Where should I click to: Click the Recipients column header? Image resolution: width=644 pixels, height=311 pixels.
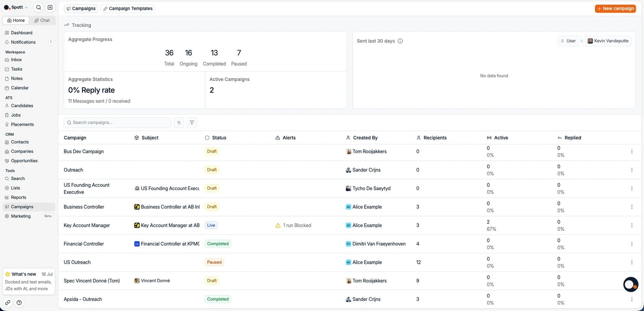431,138
